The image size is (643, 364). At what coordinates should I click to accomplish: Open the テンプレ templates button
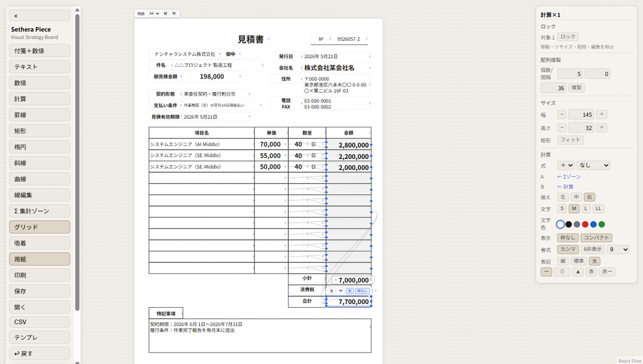pos(40,338)
